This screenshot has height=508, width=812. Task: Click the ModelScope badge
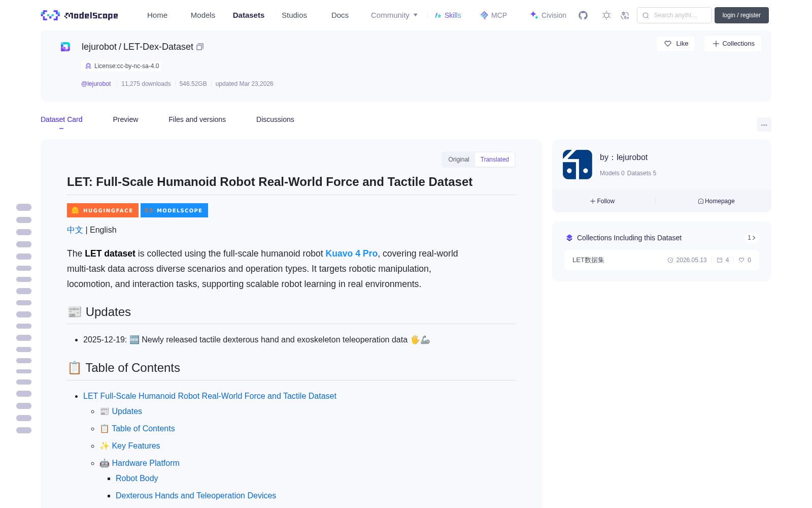(174, 210)
